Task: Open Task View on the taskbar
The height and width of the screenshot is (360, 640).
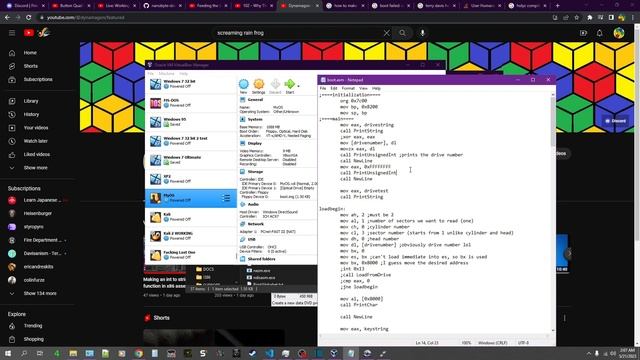Action: tap(40, 353)
